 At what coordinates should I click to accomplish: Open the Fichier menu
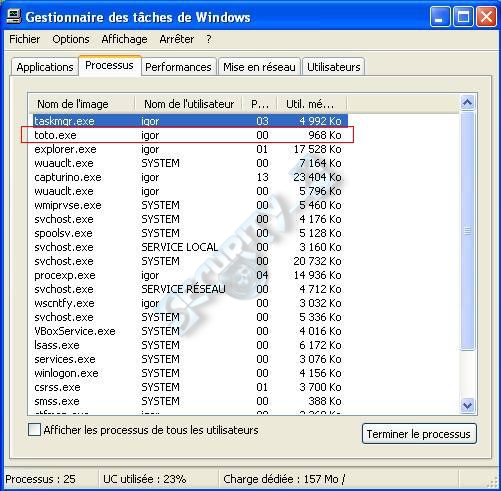24,39
